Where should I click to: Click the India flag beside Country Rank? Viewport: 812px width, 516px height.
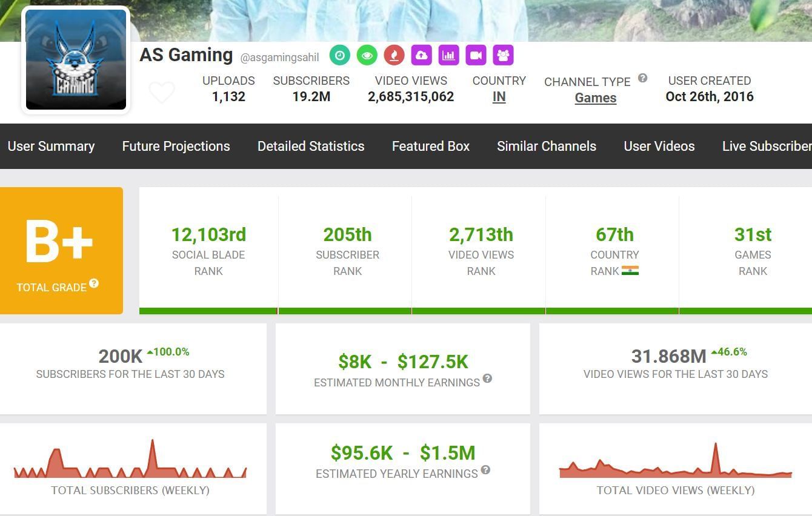pos(631,271)
